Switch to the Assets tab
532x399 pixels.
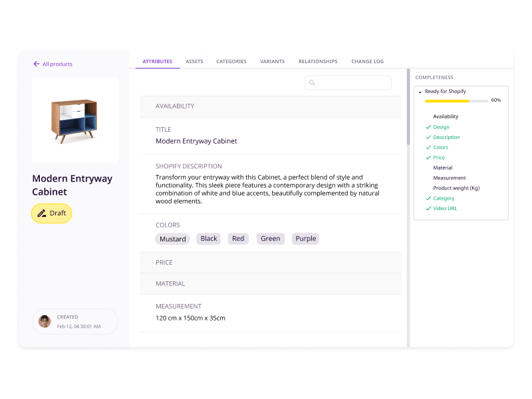(x=194, y=61)
